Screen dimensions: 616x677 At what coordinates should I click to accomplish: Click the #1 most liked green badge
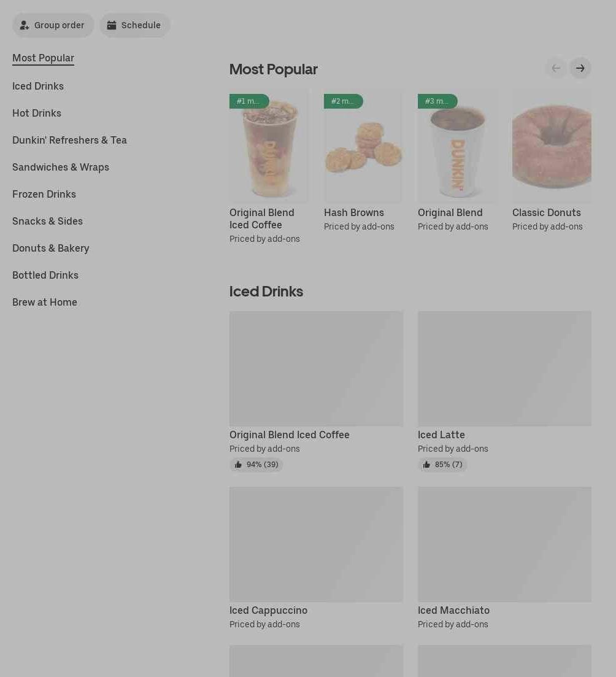[249, 101]
